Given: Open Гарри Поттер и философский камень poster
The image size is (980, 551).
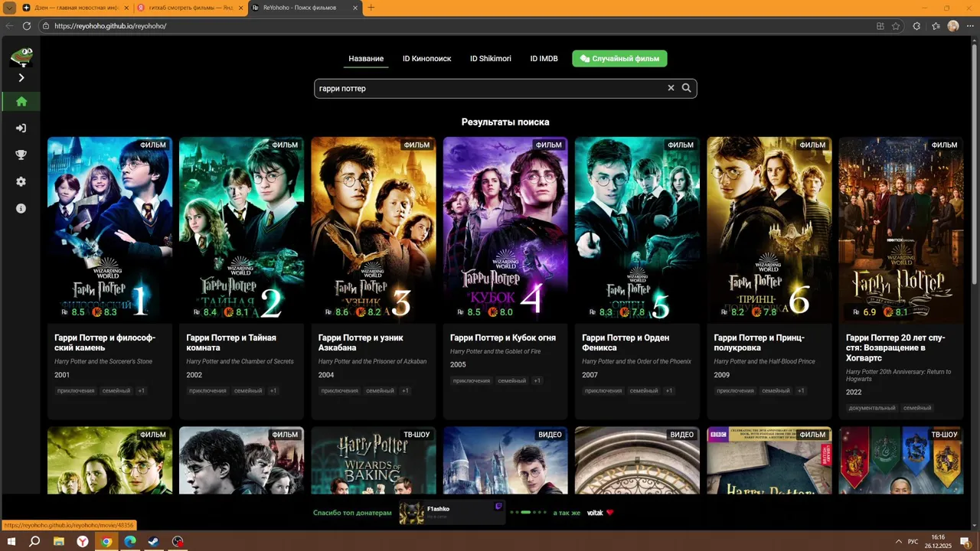Looking at the screenshot, I should 109,230.
